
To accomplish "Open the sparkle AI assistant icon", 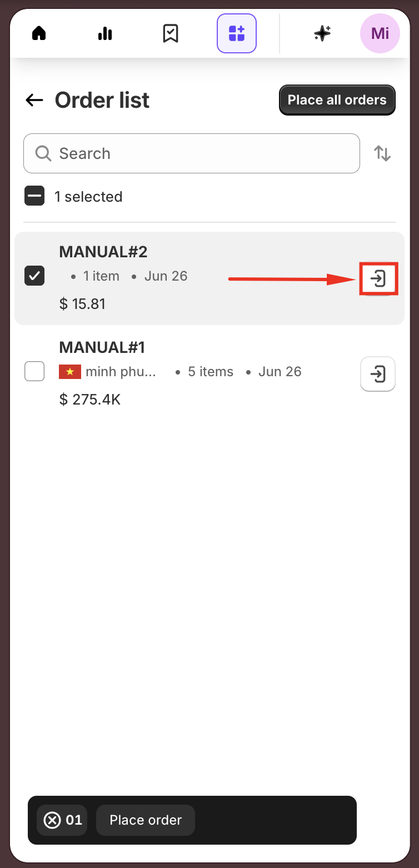I will (x=322, y=33).
